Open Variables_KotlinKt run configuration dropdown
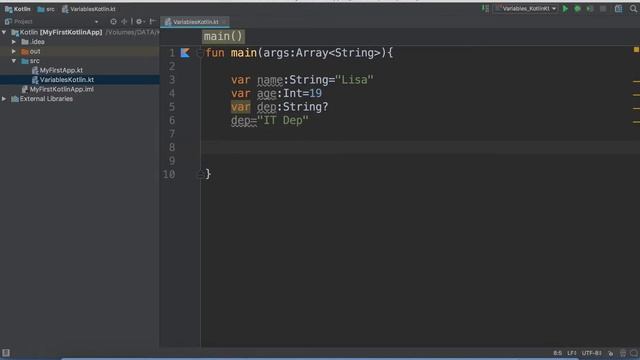Screen dimensions: 640x360 pyautogui.click(x=526, y=9)
